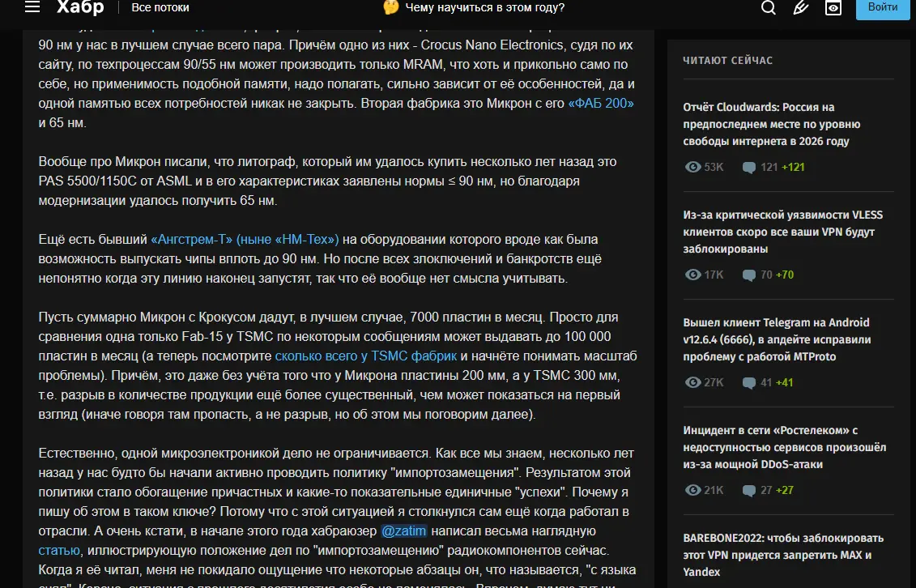Open the Telegram Android v12.6.4 article
Viewport: 916px width, 588px height.
[777, 339]
